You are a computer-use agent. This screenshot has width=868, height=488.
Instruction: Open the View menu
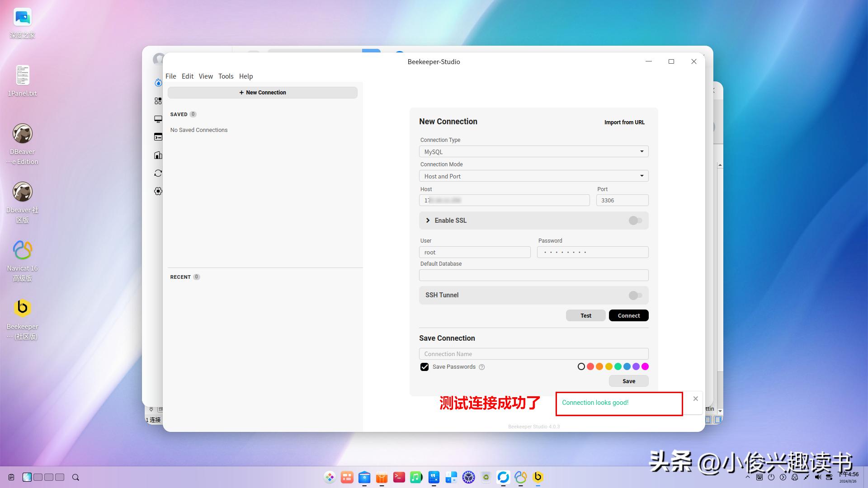click(x=206, y=76)
